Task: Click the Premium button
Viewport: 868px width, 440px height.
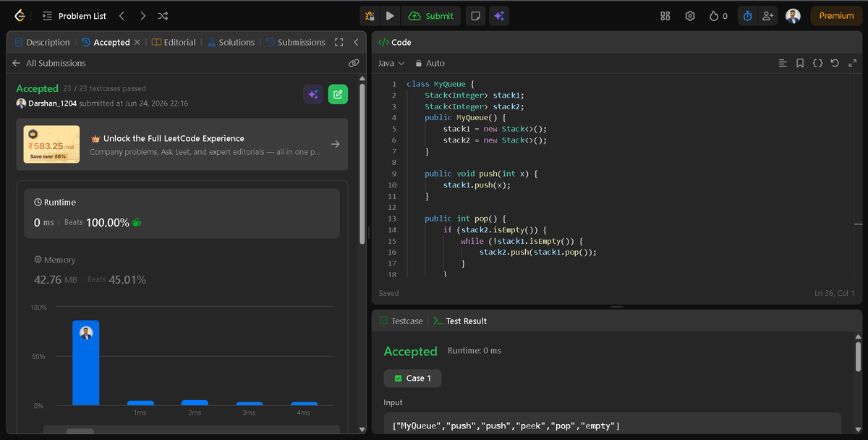Action: pos(836,16)
